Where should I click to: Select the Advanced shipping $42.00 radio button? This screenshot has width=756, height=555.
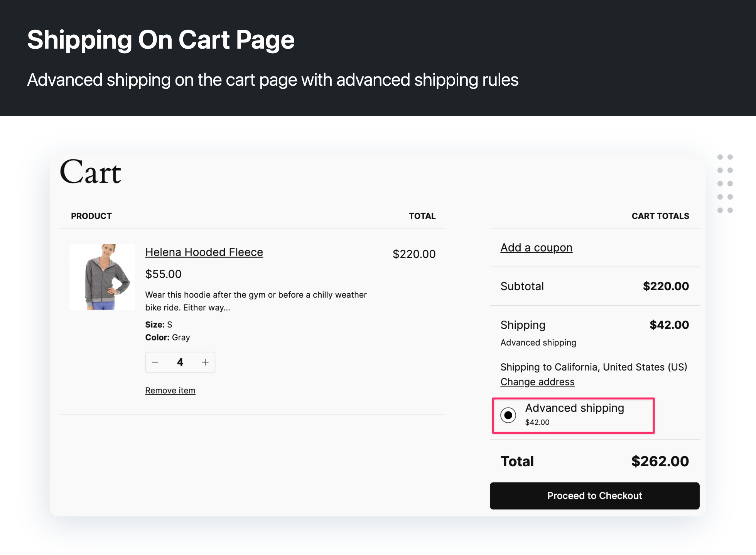(x=509, y=415)
